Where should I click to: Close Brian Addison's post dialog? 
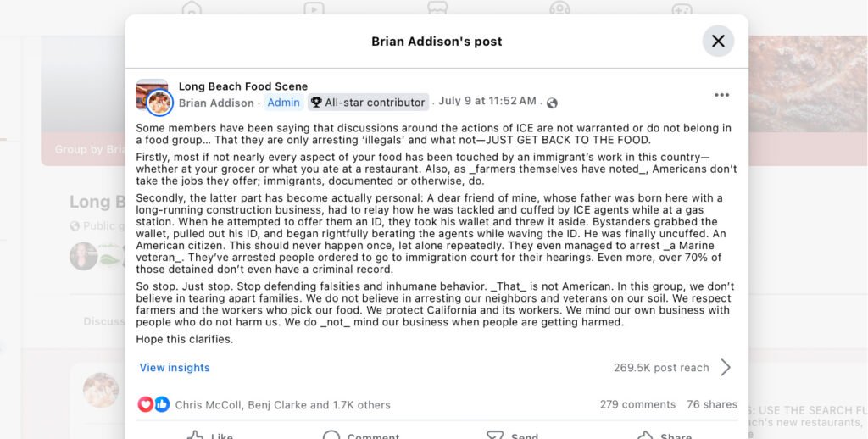[718, 41]
